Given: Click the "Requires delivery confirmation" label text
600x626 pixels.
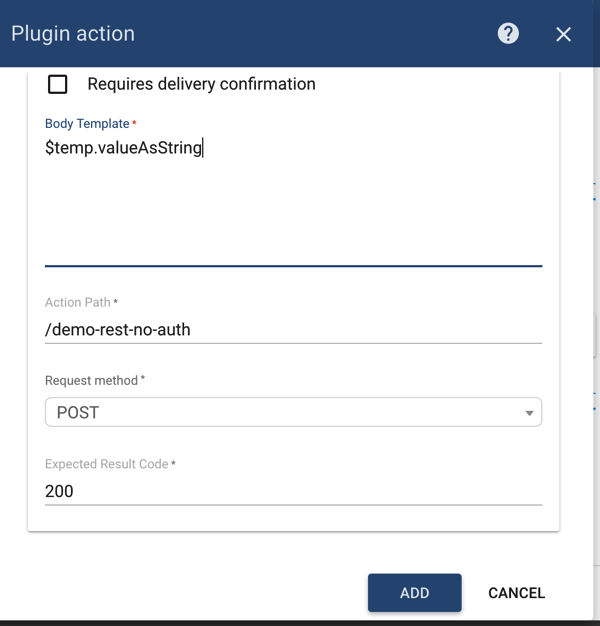Looking at the screenshot, I should [201, 84].
